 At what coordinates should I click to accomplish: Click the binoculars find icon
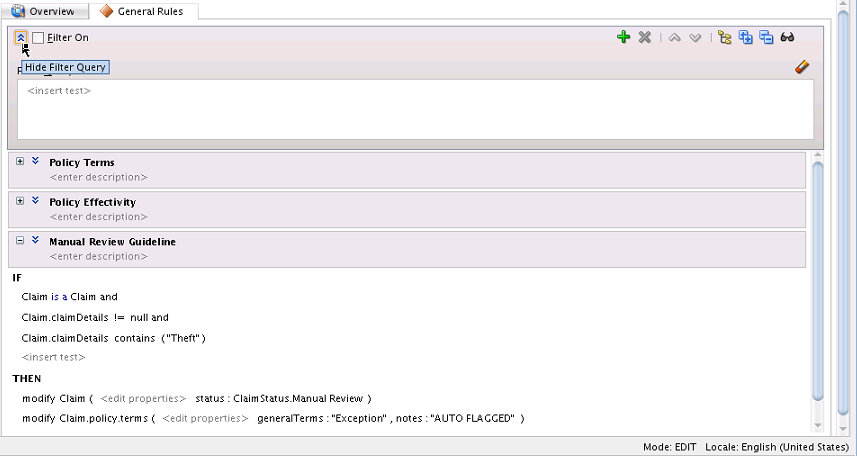pos(787,37)
